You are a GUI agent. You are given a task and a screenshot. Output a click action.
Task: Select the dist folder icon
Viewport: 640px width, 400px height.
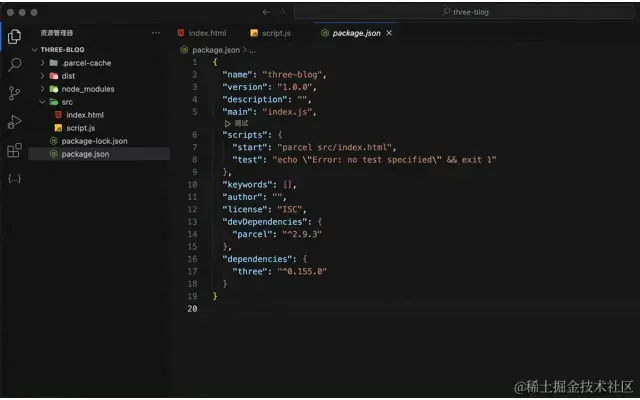[x=53, y=76]
